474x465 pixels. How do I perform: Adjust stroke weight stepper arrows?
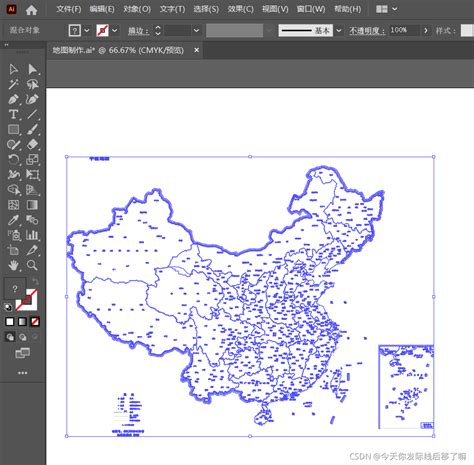[x=158, y=30]
